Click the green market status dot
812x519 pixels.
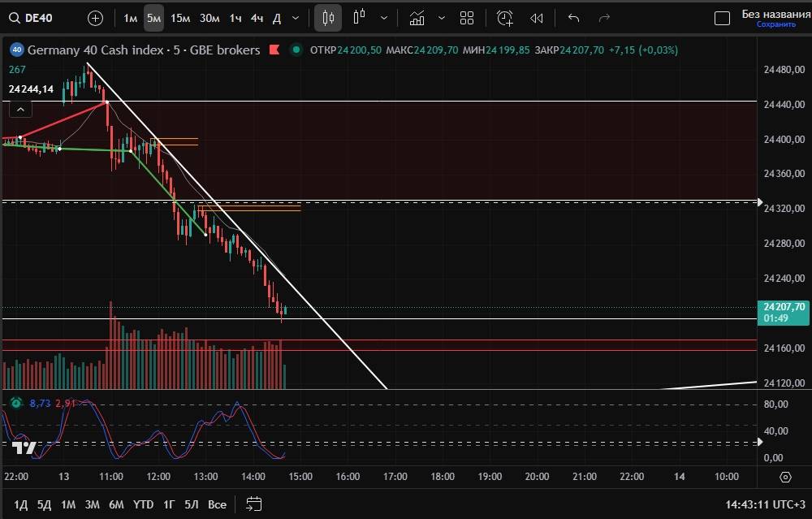point(296,50)
